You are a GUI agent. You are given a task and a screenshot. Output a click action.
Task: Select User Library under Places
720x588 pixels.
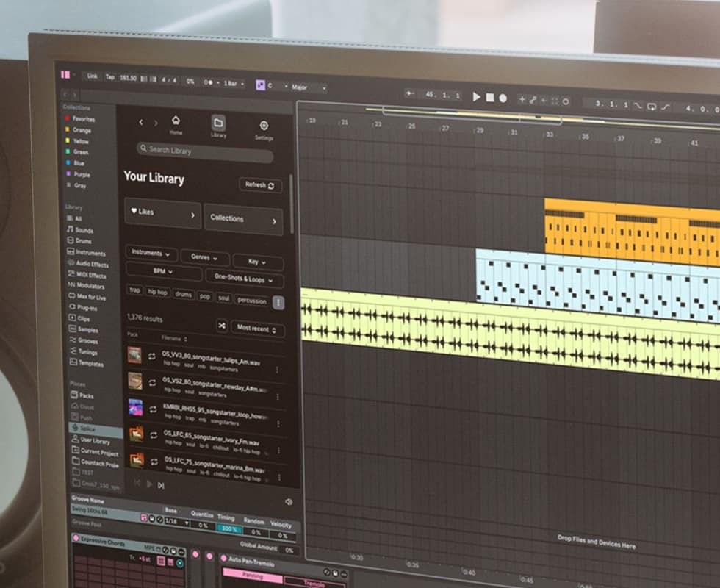coord(91,440)
